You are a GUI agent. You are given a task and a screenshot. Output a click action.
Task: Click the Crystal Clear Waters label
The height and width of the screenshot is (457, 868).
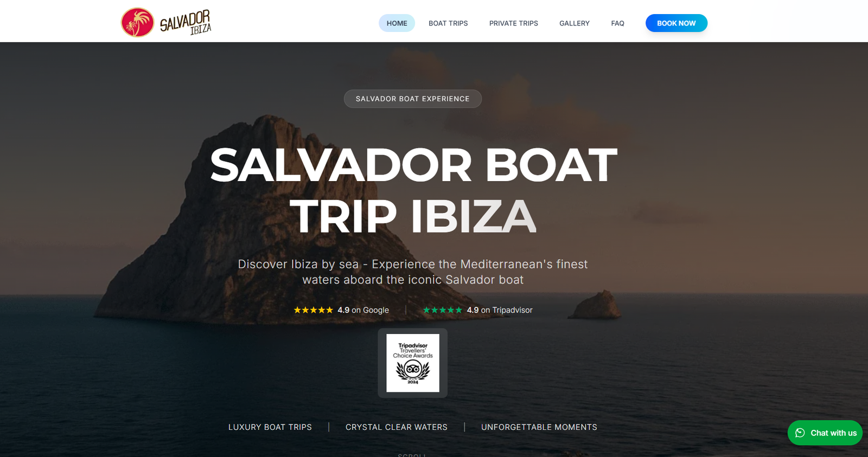[x=397, y=427]
